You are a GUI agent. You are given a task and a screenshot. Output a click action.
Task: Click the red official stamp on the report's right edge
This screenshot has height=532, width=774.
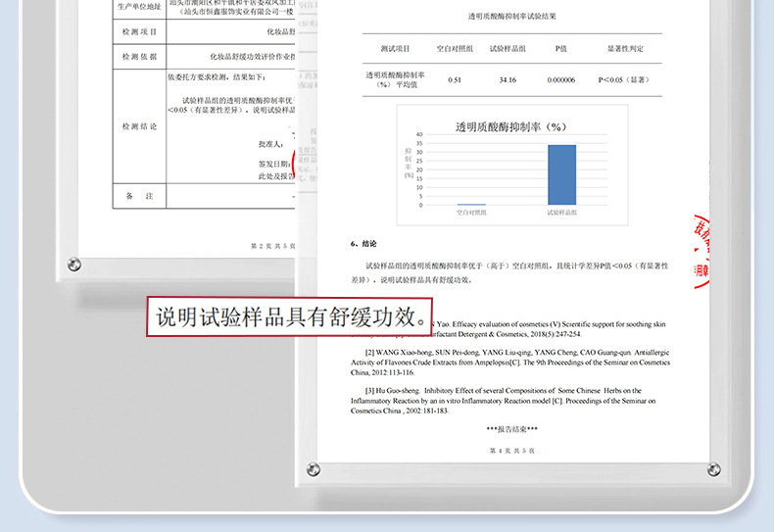point(701,252)
